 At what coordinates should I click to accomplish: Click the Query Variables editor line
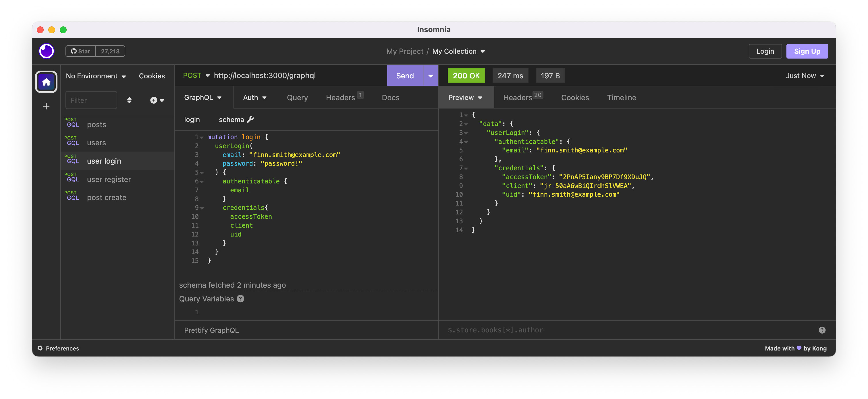point(307,312)
